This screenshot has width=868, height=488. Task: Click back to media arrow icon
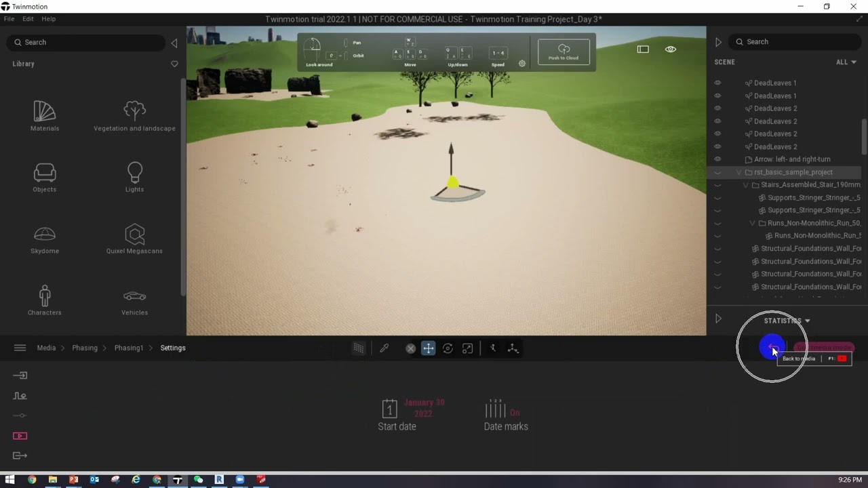pos(773,347)
